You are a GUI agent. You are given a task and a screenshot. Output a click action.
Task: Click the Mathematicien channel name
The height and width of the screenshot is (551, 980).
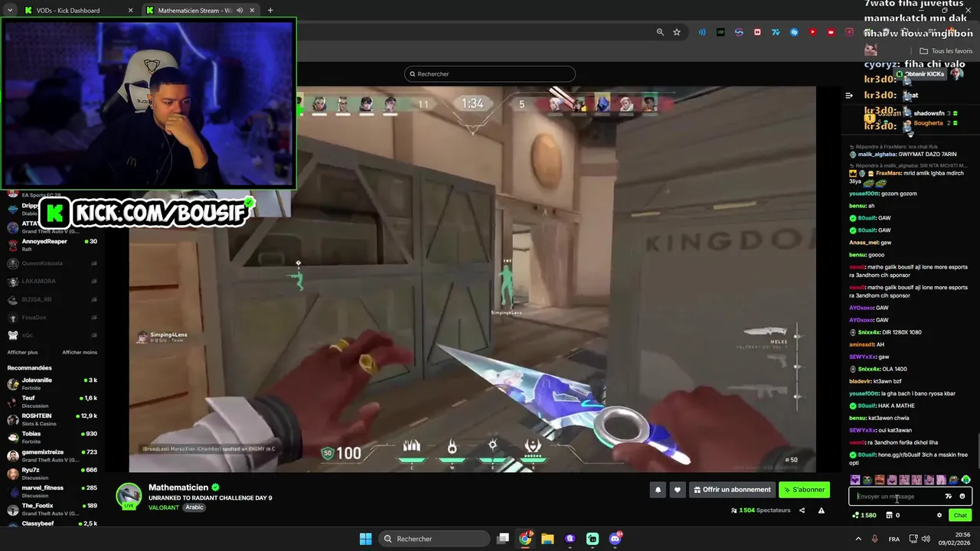click(x=178, y=487)
